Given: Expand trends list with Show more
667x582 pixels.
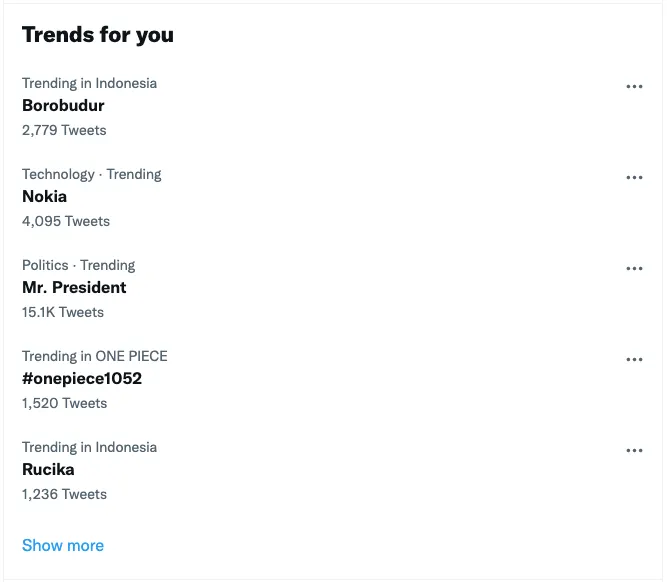Looking at the screenshot, I should [63, 545].
